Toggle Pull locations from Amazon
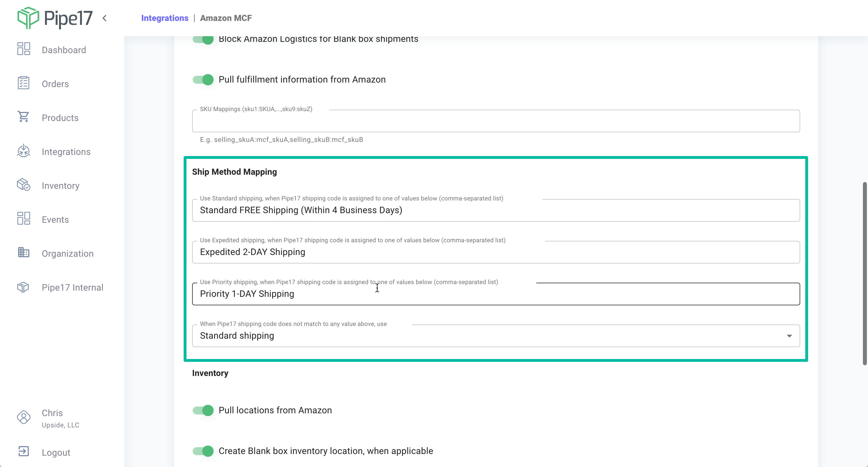Viewport: 868px width, 467px height. coord(203,410)
